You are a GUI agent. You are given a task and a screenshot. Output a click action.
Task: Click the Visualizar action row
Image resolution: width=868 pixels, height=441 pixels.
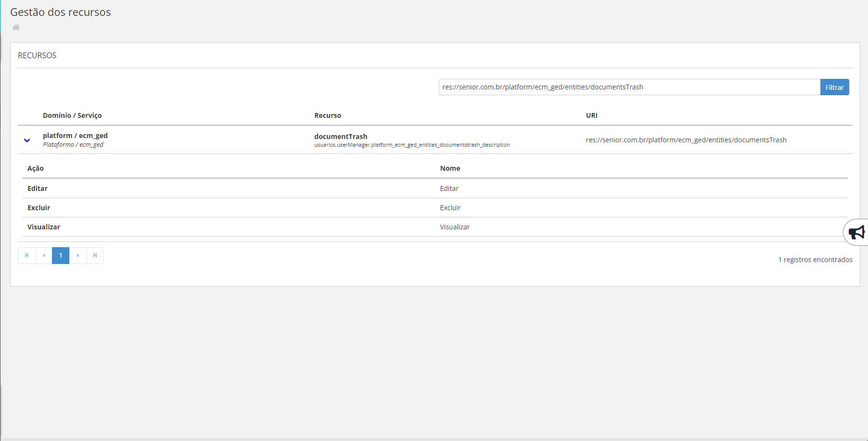coord(44,227)
